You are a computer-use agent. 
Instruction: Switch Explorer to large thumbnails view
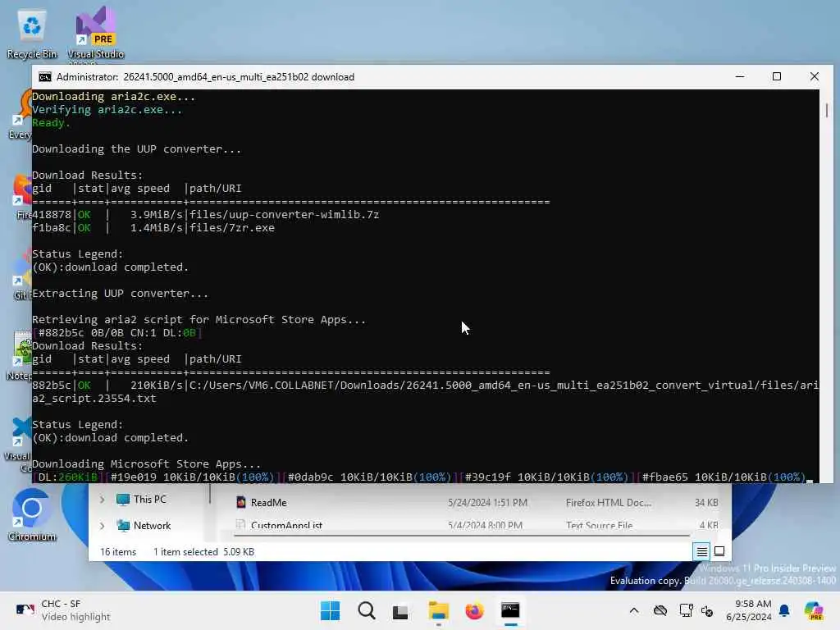tap(719, 551)
